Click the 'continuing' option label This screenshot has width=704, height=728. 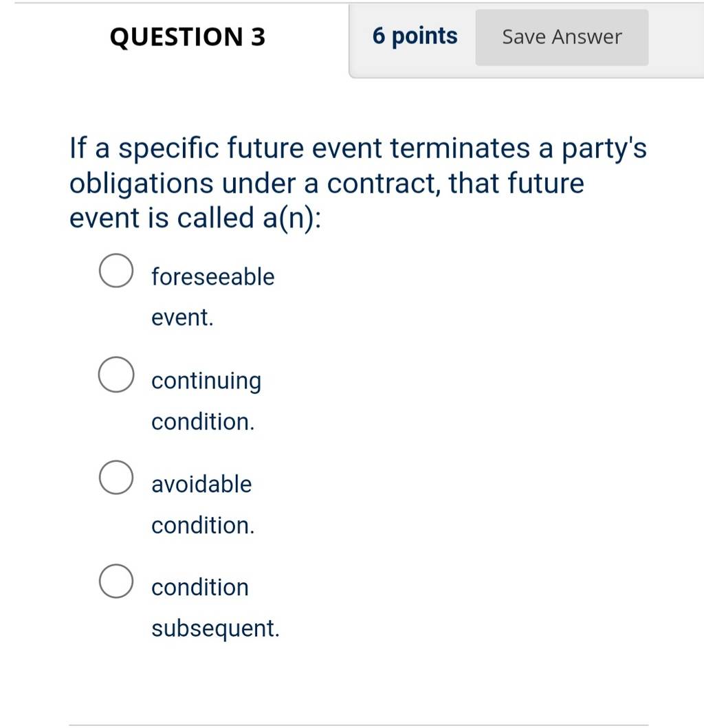point(207,381)
